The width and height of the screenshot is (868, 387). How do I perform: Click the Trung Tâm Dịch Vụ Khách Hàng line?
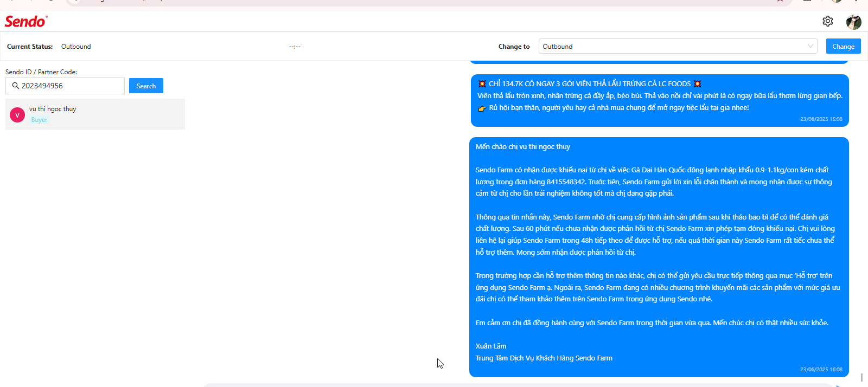544,358
